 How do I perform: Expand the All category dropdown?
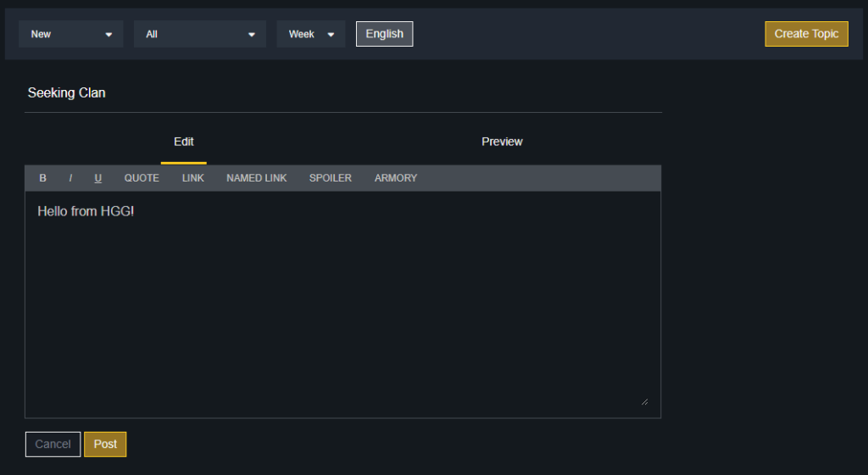(x=200, y=34)
